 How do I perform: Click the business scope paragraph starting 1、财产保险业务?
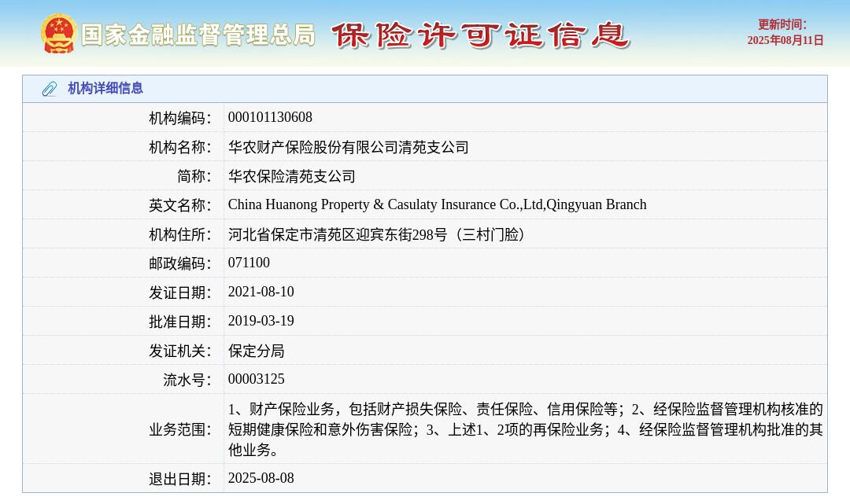tap(525, 429)
